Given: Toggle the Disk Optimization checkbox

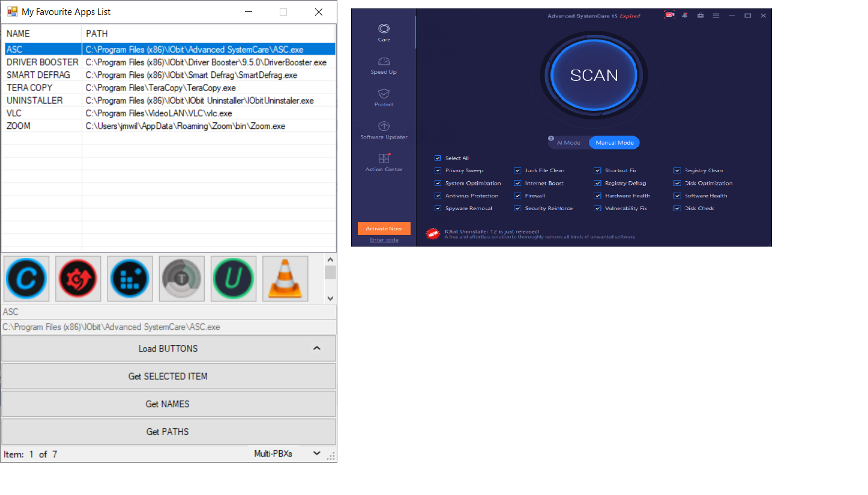Looking at the screenshot, I should pyautogui.click(x=677, y=183).
